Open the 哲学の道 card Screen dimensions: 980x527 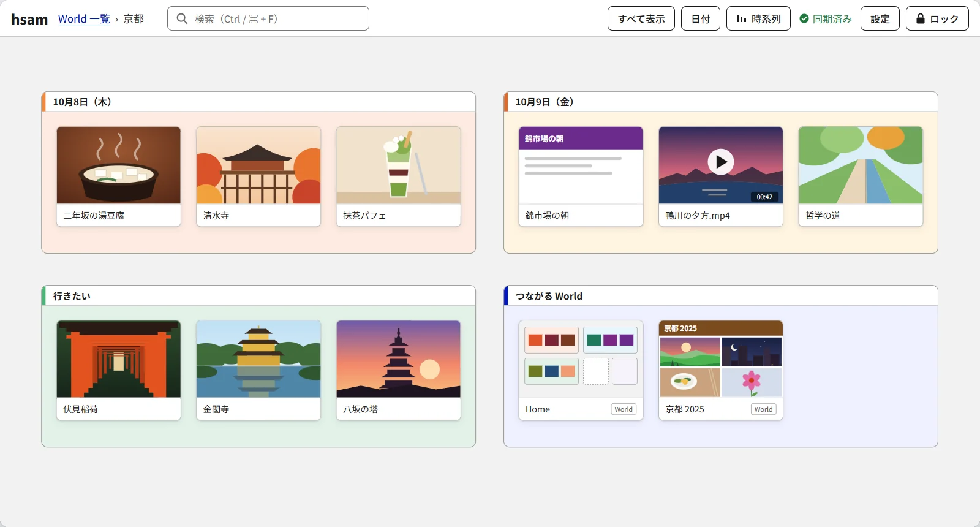point(861,176)
